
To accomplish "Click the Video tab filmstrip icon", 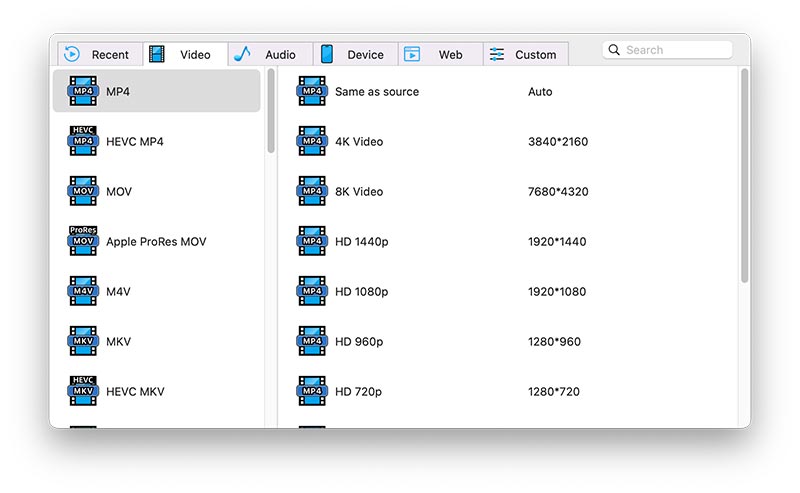I will 157,54.
